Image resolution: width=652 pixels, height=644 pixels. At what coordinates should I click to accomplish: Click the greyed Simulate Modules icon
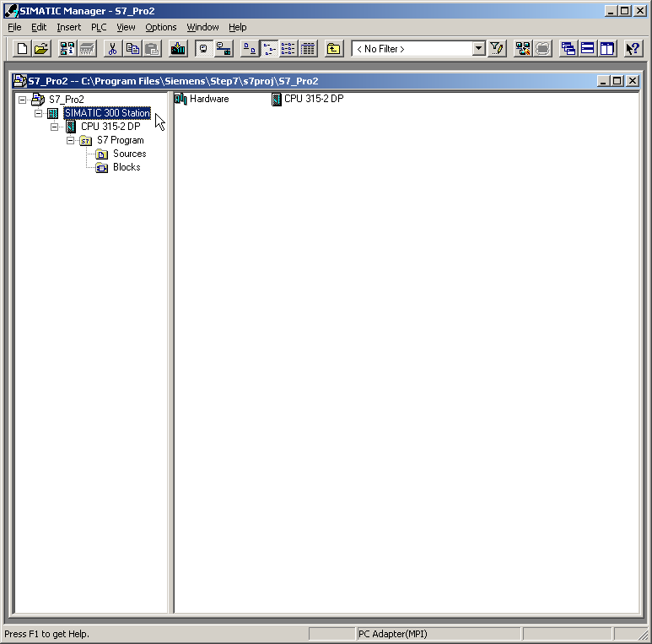[x=542, y=49]
